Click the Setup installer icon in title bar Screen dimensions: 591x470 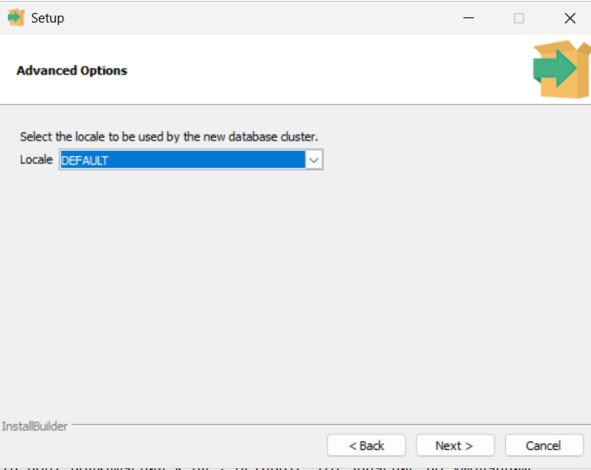(x=16, y=18)
